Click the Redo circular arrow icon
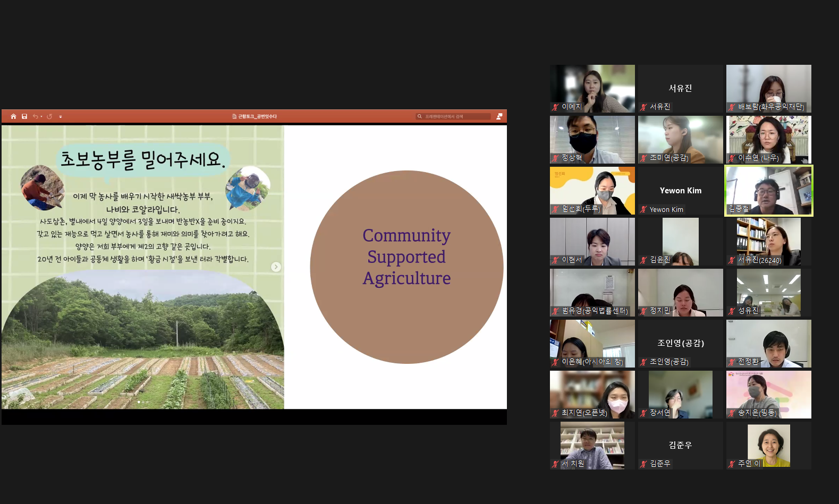 (49, 116)
